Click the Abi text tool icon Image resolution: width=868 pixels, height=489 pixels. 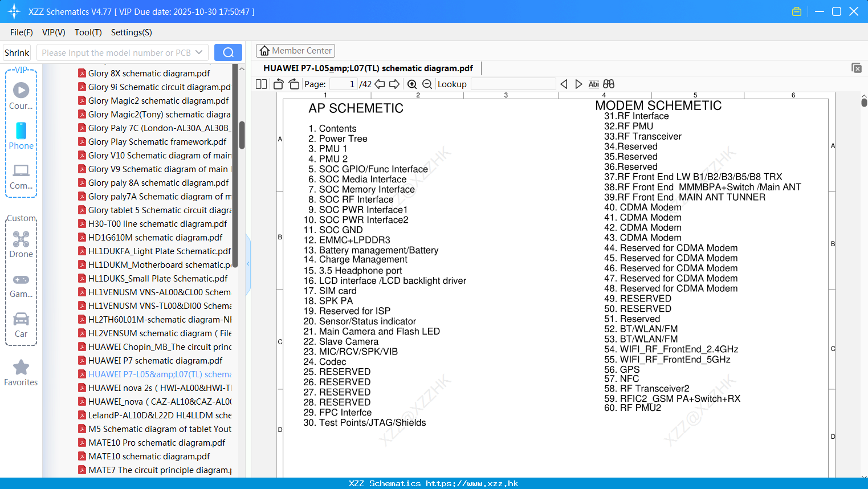click(x=593, y=84)
